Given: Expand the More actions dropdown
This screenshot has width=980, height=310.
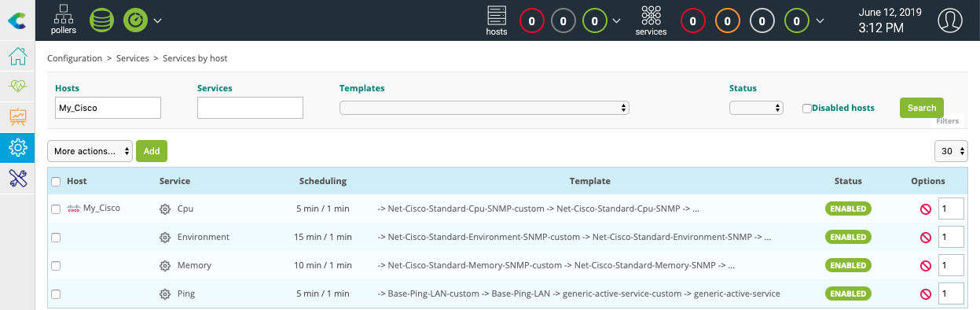Looking at the screenshot, I should pos(90,151).
